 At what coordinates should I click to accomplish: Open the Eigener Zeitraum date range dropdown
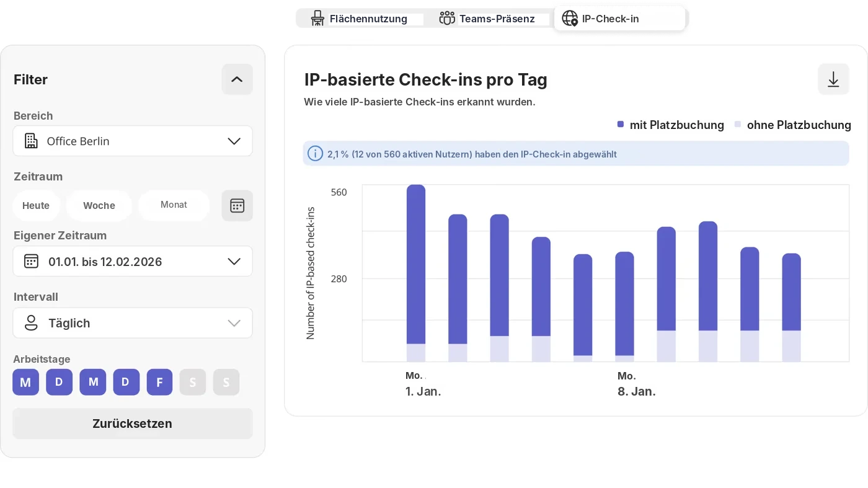[133, 261]
